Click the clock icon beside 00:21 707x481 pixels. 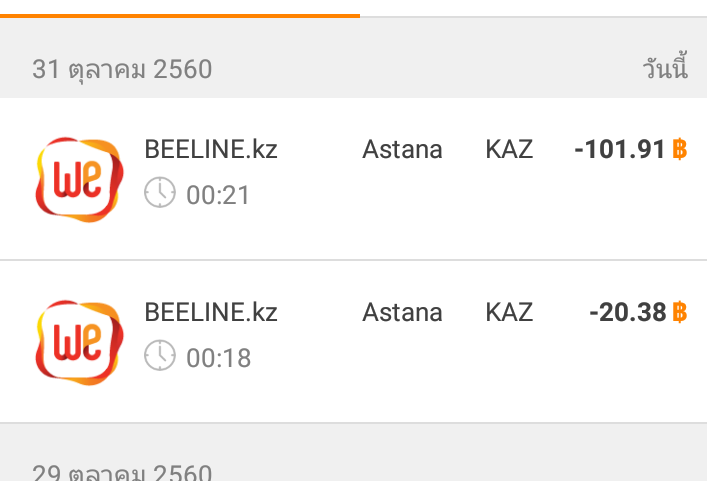tap(160, 192)
